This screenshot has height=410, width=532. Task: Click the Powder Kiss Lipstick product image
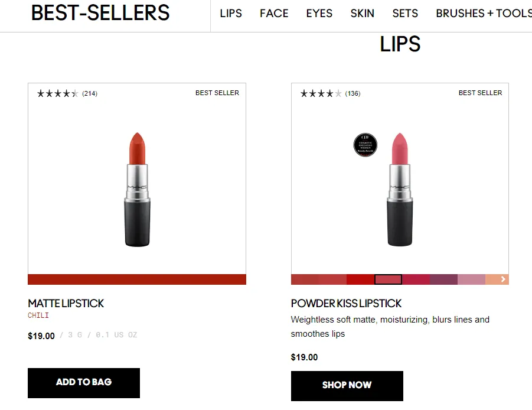pyautogui.click(x=400, y=189)
